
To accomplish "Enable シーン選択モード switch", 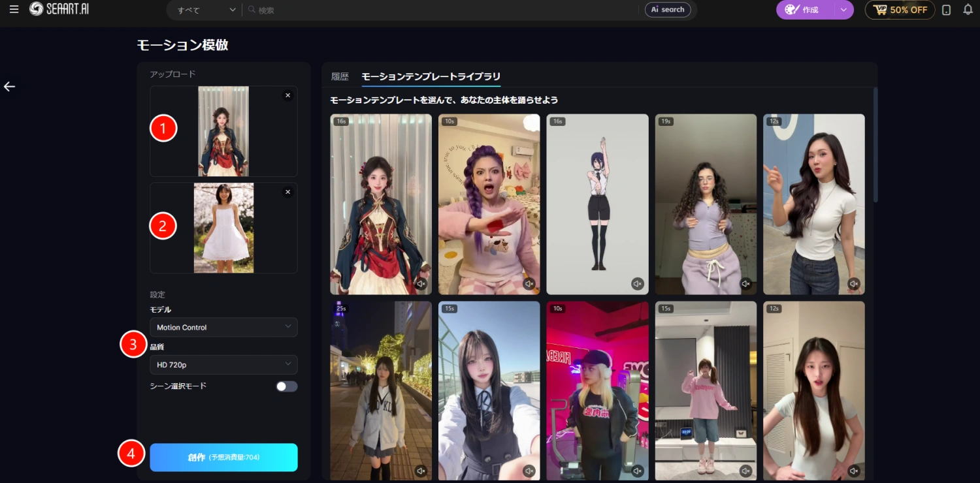I will [x=286, y=386].
